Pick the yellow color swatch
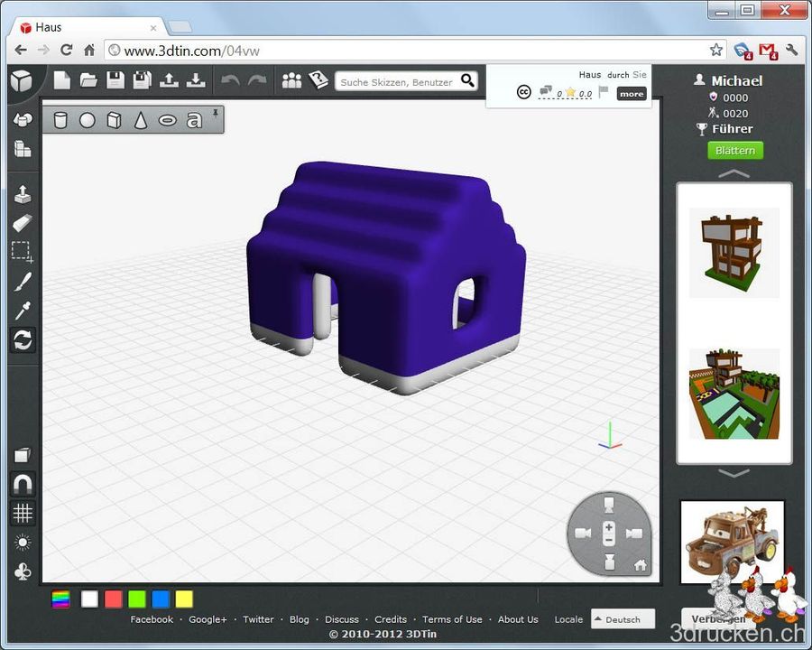812x650 pixels. [183, 599]
